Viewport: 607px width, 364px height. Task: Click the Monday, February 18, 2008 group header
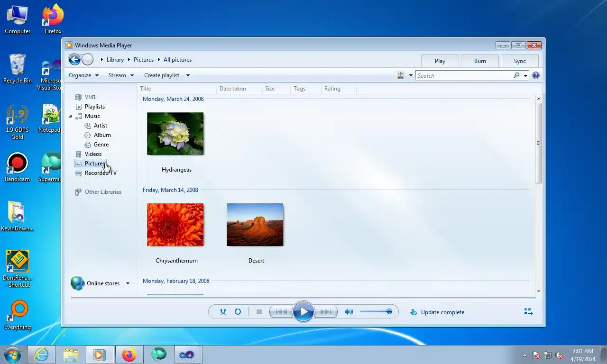point(176,281)
